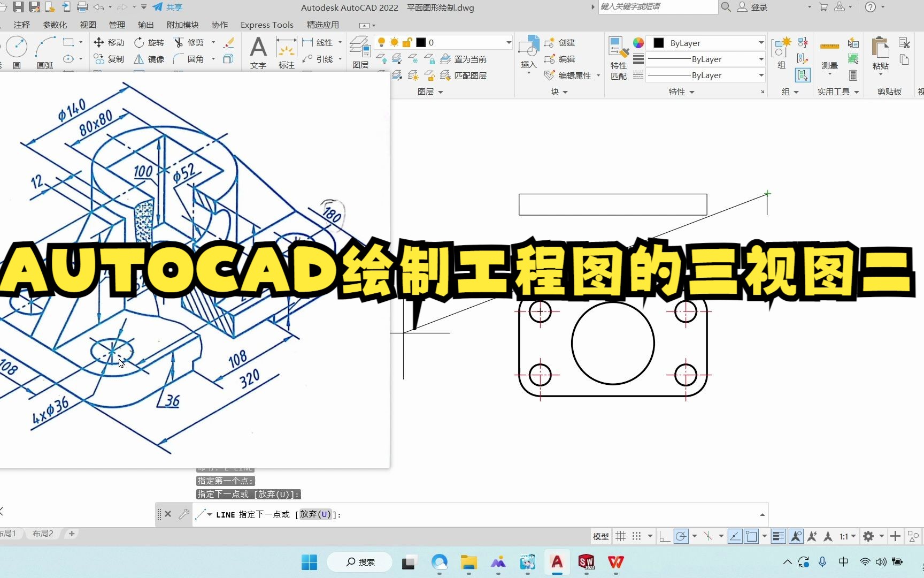Toggle object snap in status bar
Image resolution: width=924 pixels, height=578 pixels.
(x=751, y=536)
